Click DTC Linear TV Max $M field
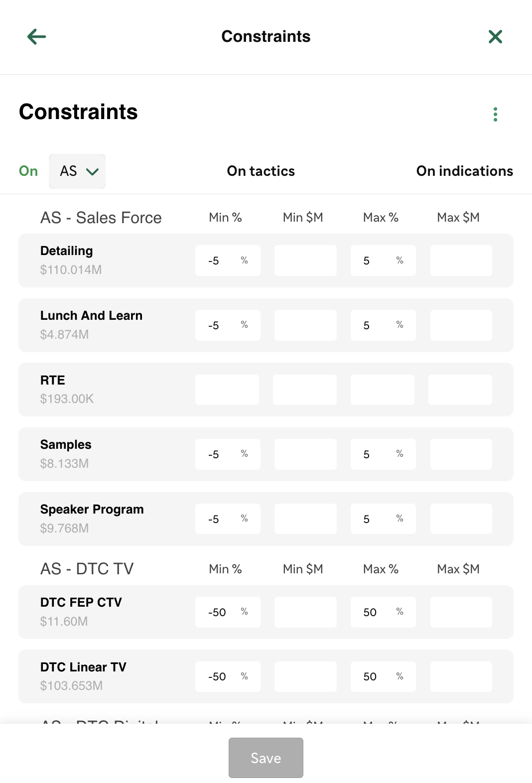 point(461,676)
